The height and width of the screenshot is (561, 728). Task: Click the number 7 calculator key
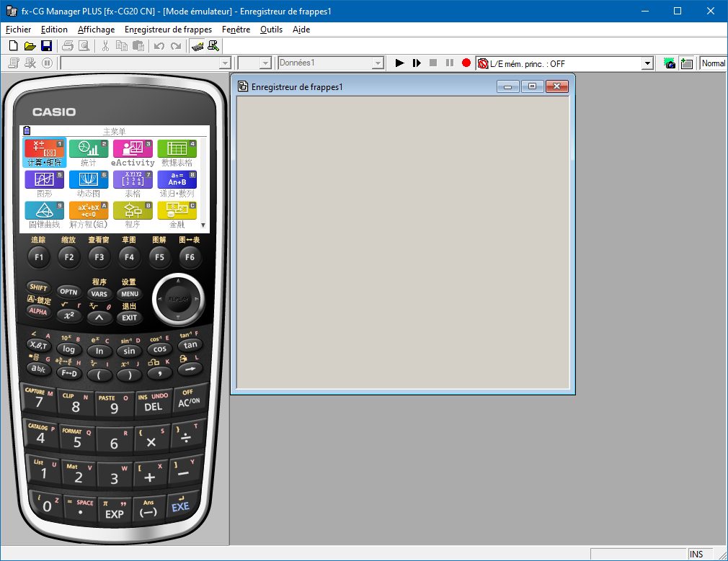(x=38, y=401)
